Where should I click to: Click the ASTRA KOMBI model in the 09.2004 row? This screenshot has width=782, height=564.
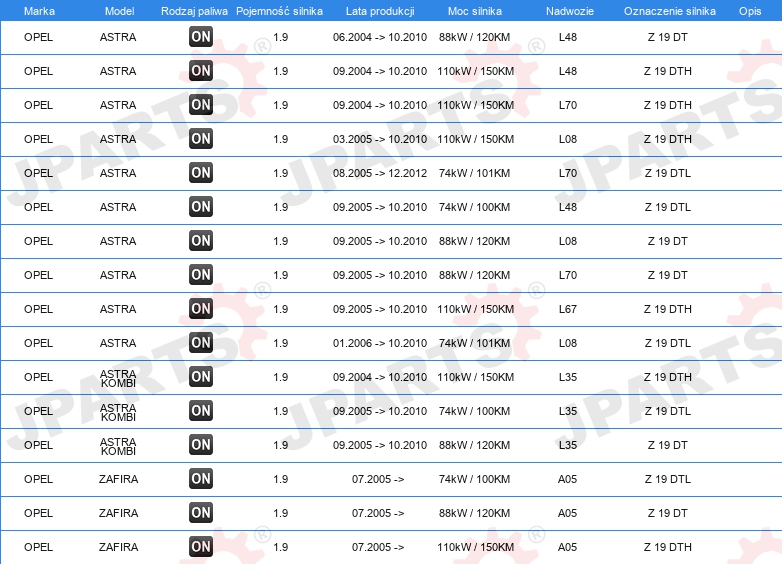(x=118, y=378)
